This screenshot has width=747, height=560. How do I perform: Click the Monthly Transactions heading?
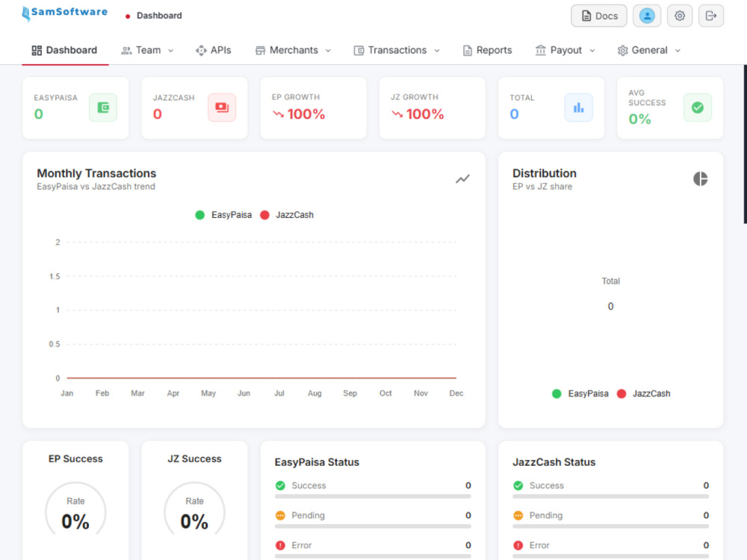pos(96,173)
